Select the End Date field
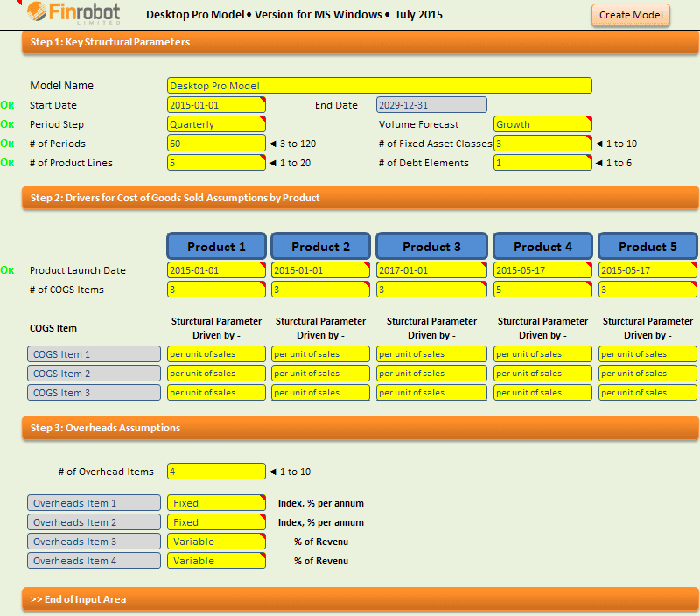 click(431, 105)
